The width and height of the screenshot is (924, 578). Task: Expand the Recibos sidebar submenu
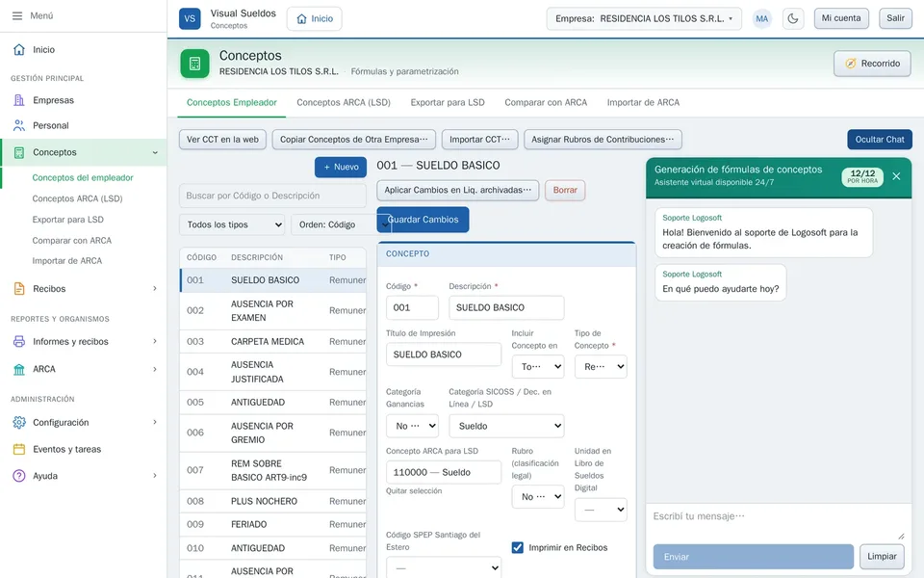click(155, 288)
